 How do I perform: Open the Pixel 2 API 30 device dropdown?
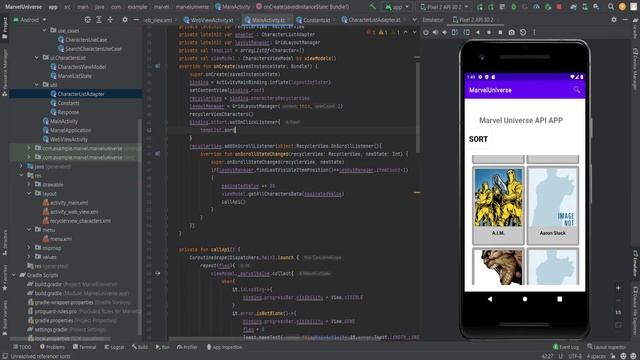444,7
